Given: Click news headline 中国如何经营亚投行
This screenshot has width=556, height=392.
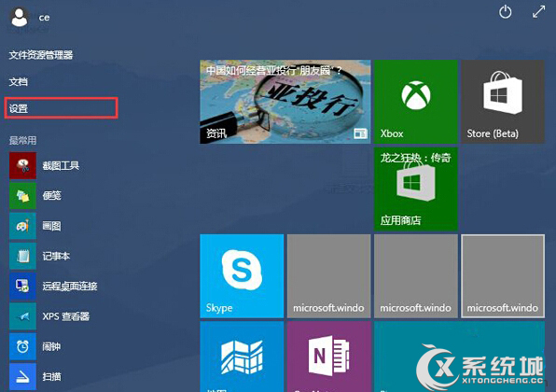Looking at the screenshot, I should [273, 71].
